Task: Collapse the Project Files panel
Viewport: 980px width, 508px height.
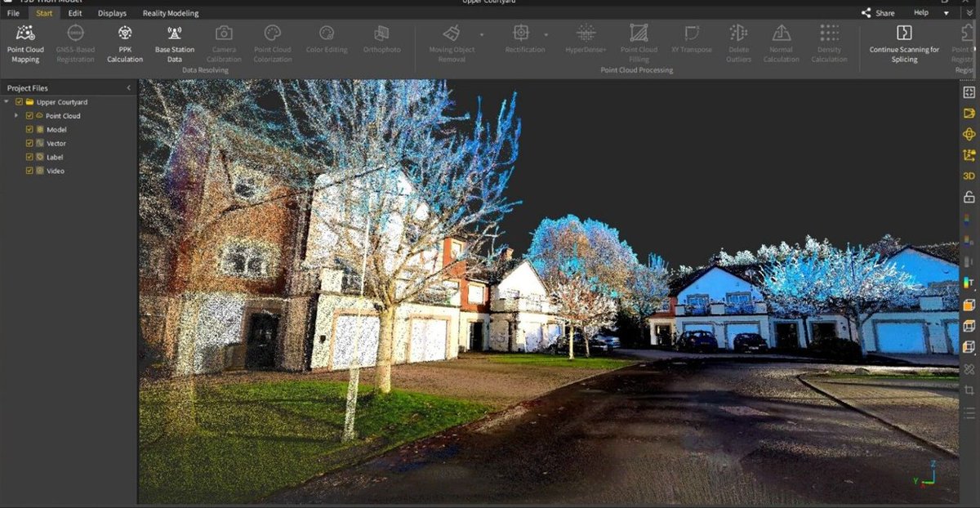Action: point(128,88)
